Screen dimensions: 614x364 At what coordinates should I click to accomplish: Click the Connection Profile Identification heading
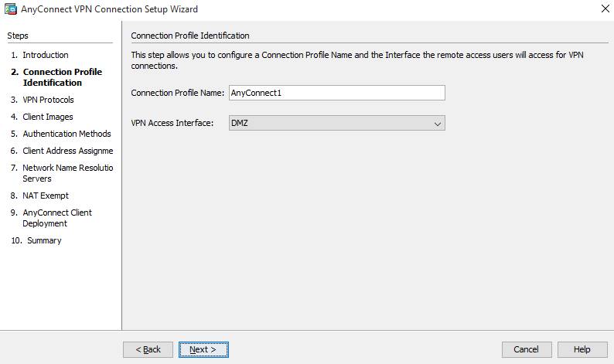(190, 36)
